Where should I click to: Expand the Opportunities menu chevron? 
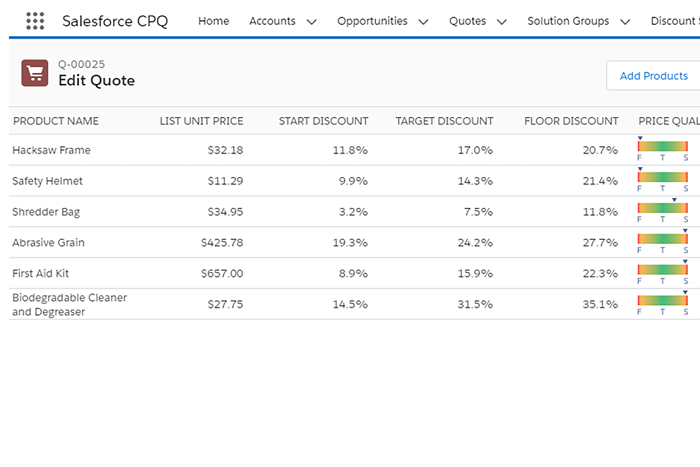pos(423,21)
